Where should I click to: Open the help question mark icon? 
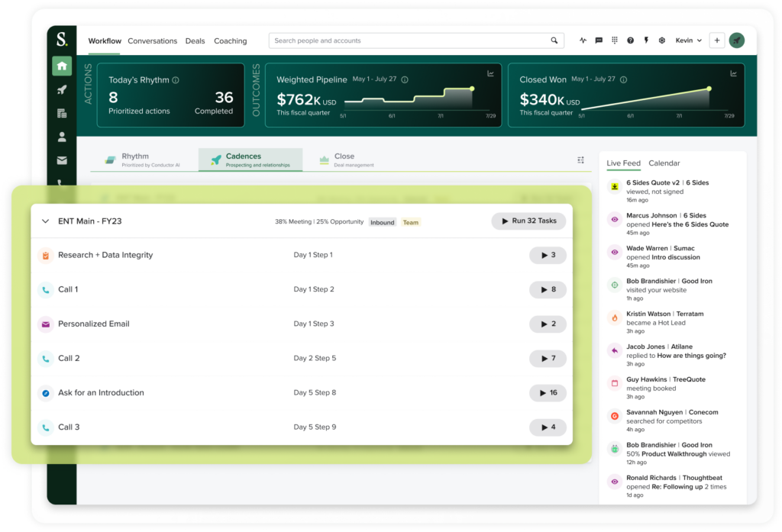(630, 40)
